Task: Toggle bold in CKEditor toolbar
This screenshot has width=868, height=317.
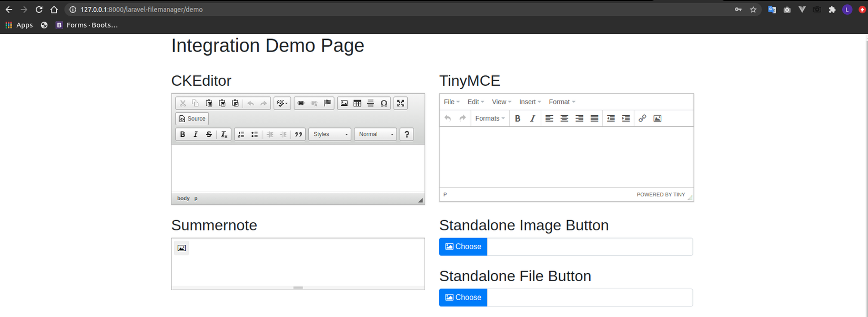Action: pyautogui.click(x=183, y=134)
